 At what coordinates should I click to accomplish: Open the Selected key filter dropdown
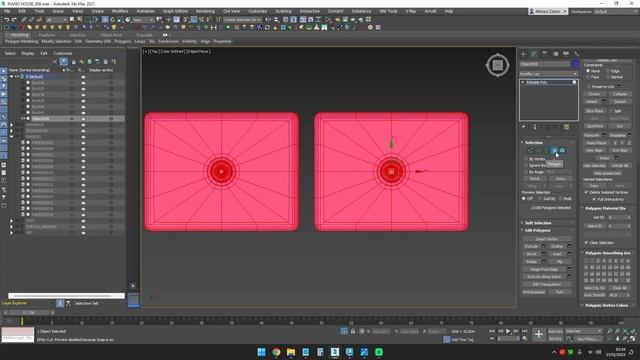584,331
